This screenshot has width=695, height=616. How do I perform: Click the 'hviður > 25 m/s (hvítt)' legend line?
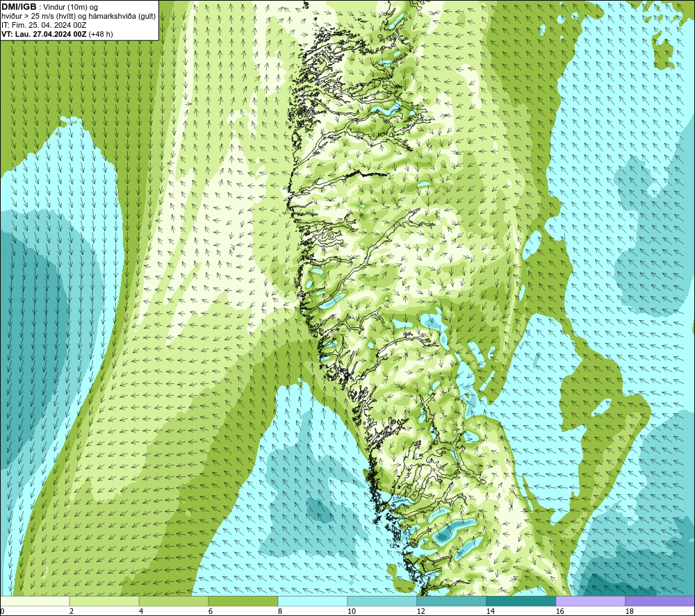coord(38,17)
